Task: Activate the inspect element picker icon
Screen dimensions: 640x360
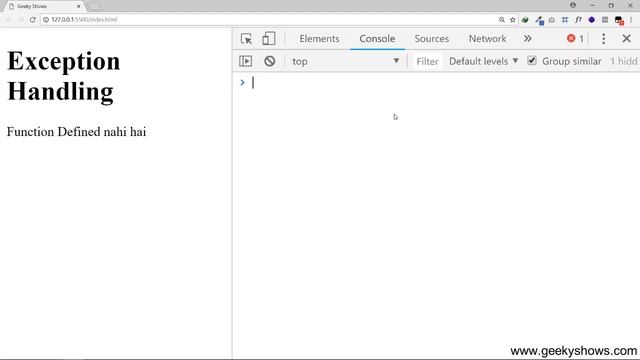Action: [x=246, y=39]
